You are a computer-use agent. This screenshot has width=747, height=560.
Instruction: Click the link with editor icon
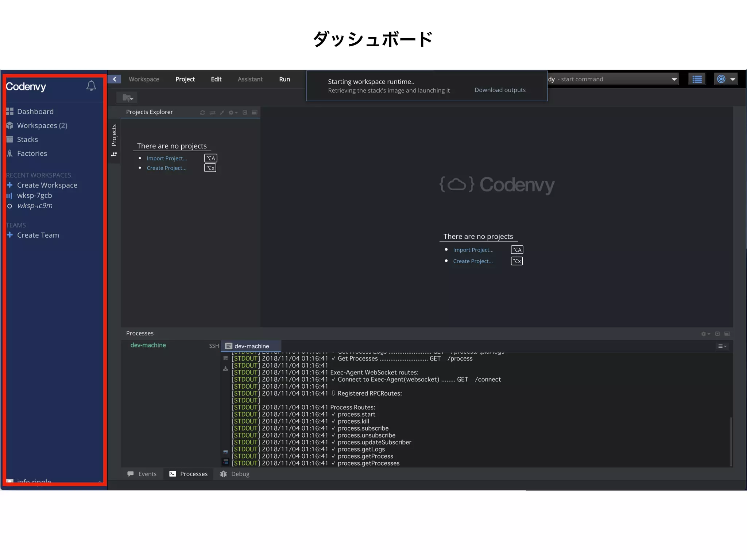click(x=212, y=113)
